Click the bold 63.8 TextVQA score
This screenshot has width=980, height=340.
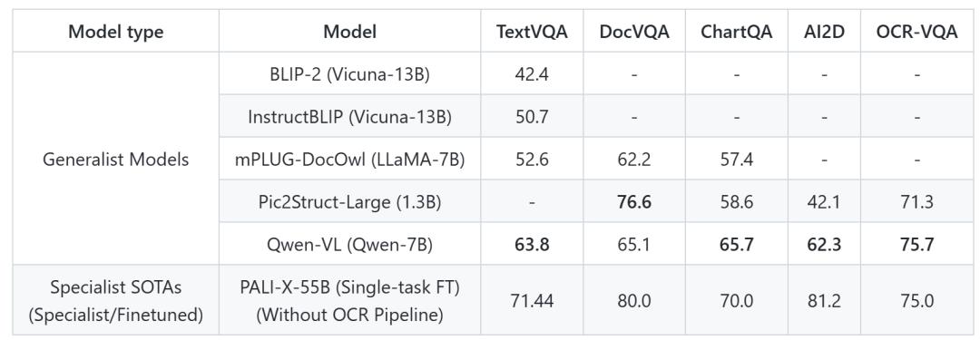[532, 244]
